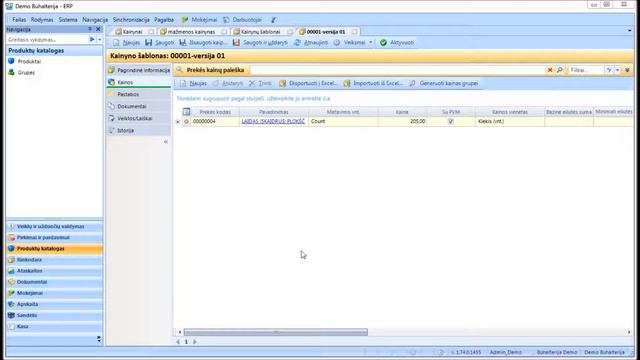Image resolution: width=640 pixels, height=360 pixels.
Task: Click the save-copy disk icon
Action: [x=182, y=42]
